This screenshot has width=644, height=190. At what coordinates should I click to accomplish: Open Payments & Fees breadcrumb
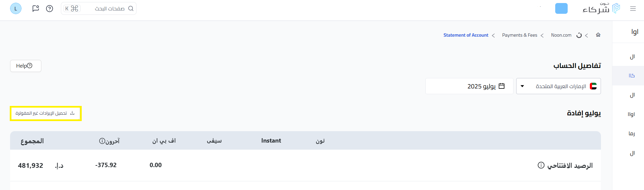[520, 35]
